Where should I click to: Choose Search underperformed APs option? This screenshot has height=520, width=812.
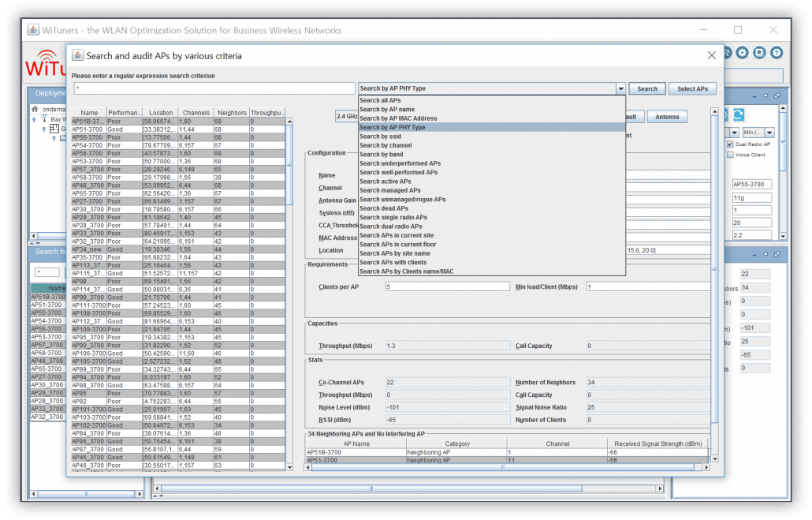(x=491, y=163)
